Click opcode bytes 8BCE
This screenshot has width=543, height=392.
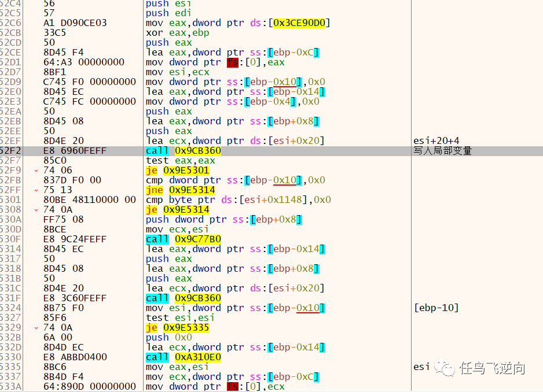[x=55, y=230]
